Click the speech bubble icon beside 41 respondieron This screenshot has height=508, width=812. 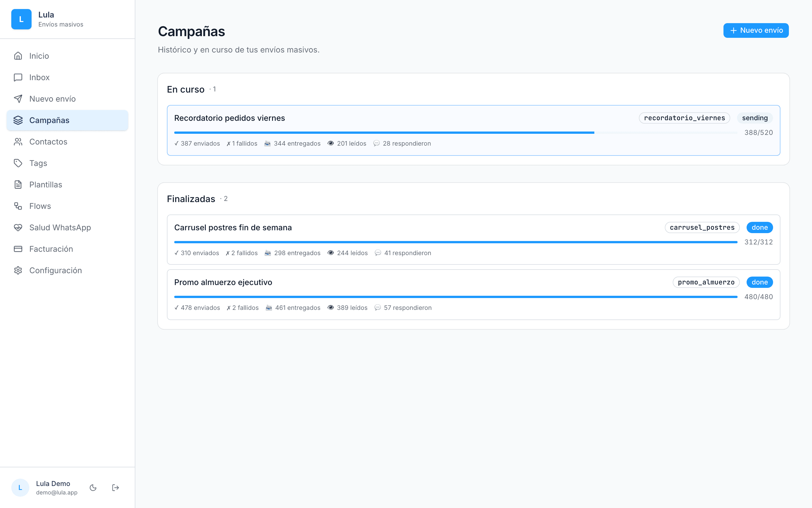point(378,253)
